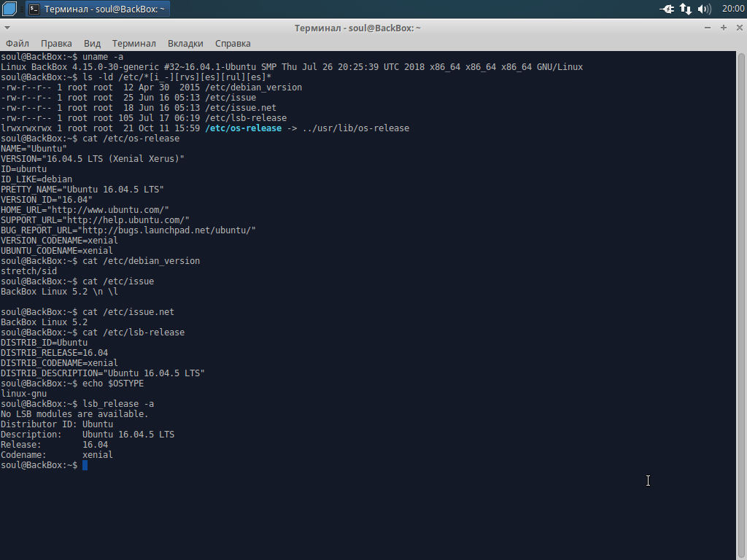The image size is (747, 560).
Task: Click the "BackBox Linux 5.2 \n \l" line
Action: click(59, 292)
